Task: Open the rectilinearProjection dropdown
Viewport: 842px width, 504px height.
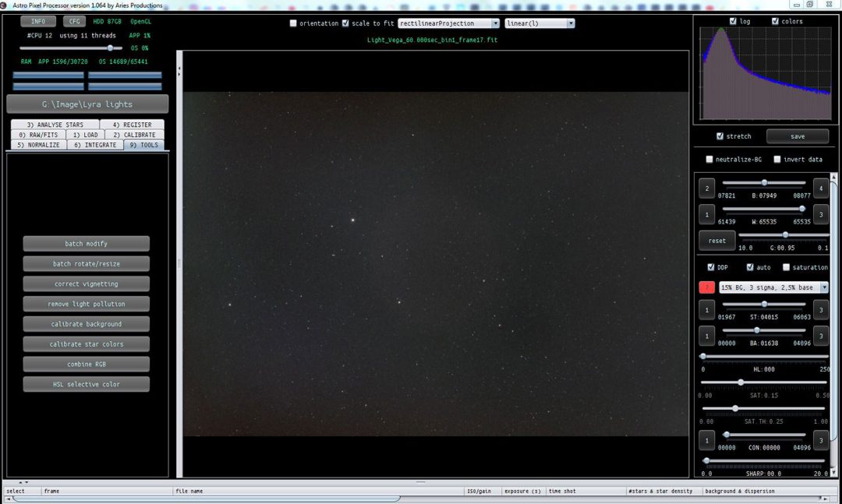Action: click(496, 23)
